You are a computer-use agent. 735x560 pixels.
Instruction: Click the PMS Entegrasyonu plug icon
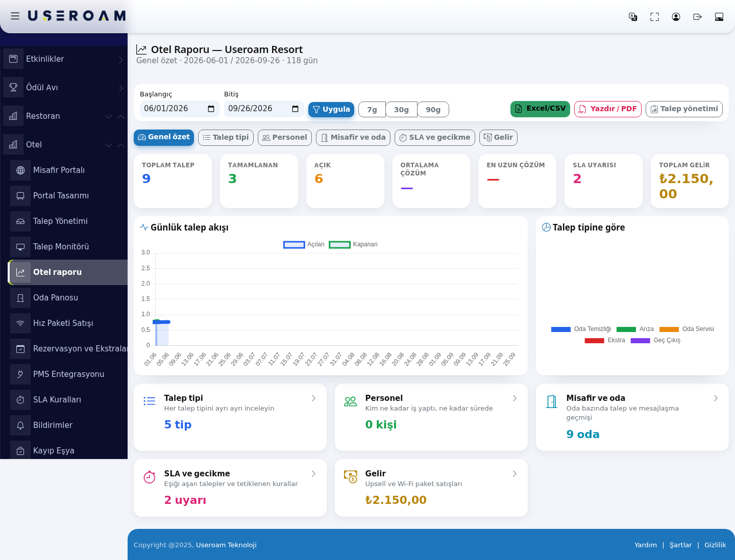[20, 374]
